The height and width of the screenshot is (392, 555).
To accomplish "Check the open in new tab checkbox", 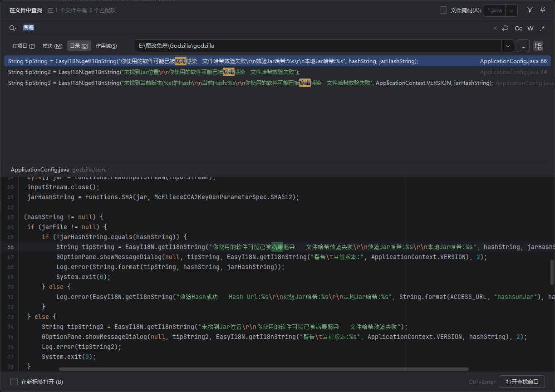I will (x=14, y=382).
